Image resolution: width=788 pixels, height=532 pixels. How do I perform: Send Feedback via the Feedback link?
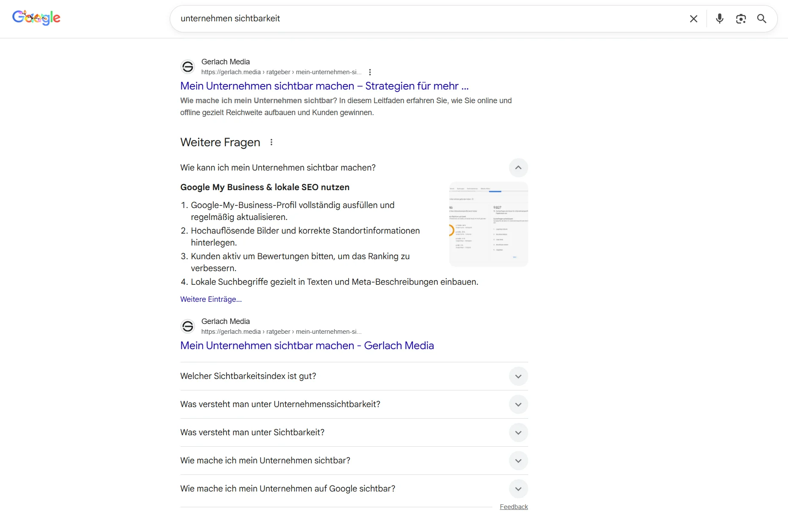tap(514, 506)
